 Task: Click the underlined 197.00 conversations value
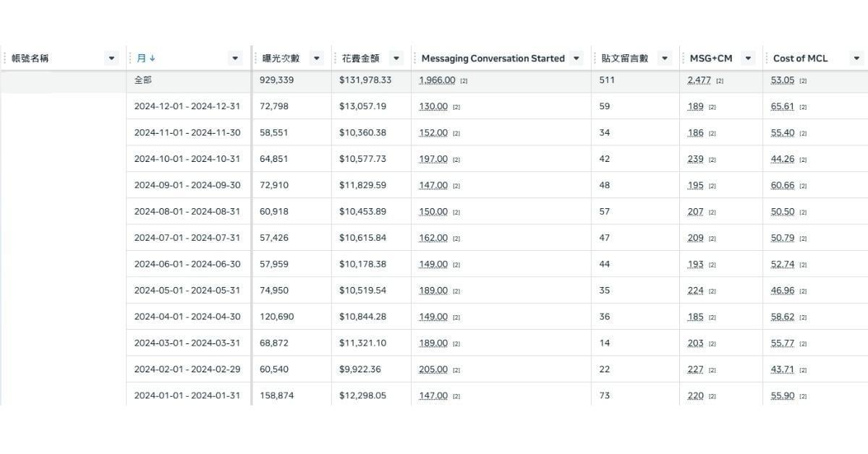click(433, 159)
